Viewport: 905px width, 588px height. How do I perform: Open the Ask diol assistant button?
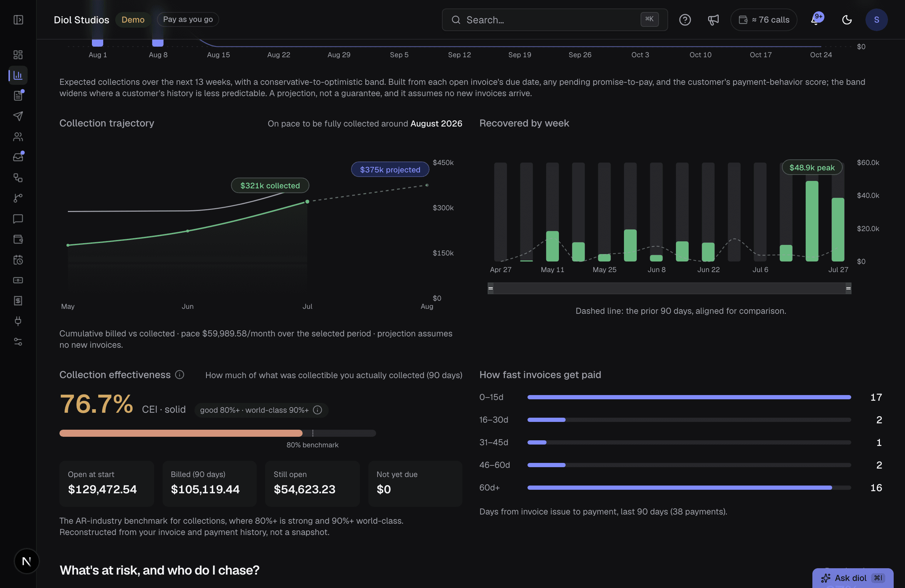853,578
